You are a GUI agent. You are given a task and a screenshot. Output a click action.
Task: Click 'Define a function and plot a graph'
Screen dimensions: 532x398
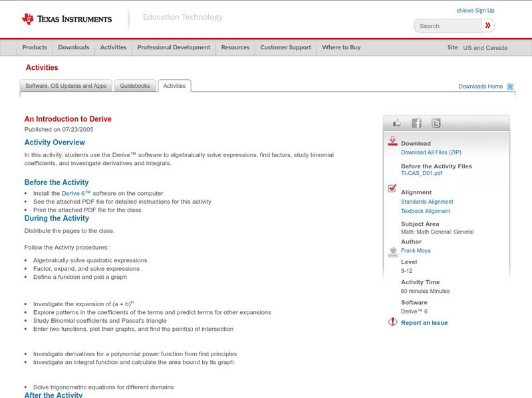coord(80,277)
